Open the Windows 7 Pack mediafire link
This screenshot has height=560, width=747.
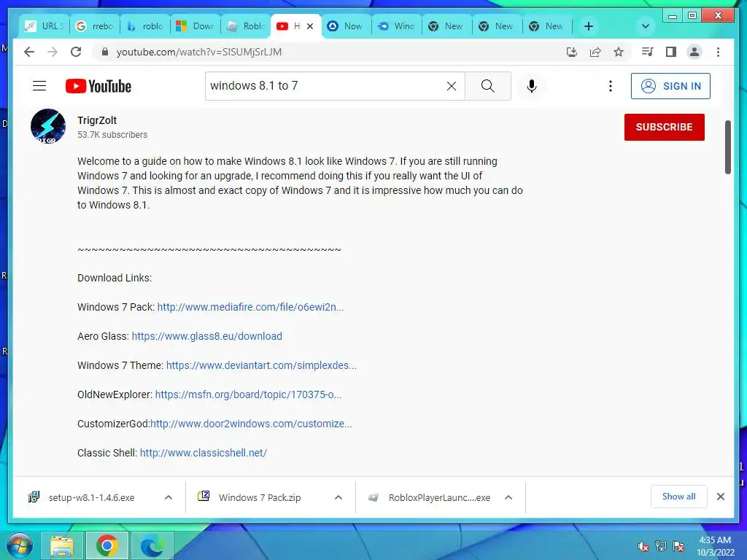click(x=251, y=307)
